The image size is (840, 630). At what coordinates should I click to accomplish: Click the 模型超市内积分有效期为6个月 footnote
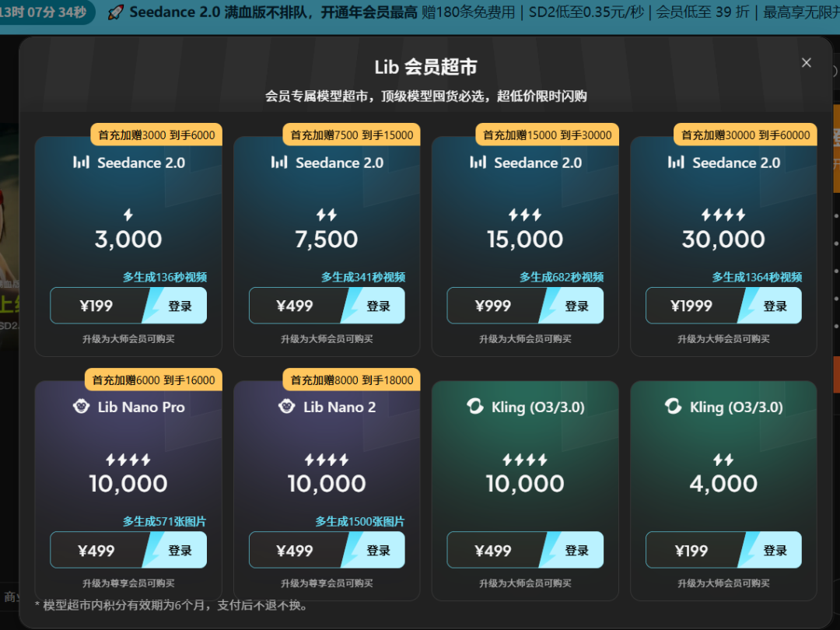pos(173,605)
